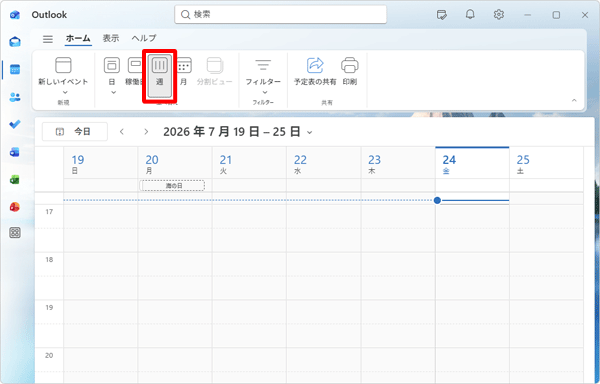600x384 pixels.
Task: Click the current time indicator dot
Action: click(437, 200)
